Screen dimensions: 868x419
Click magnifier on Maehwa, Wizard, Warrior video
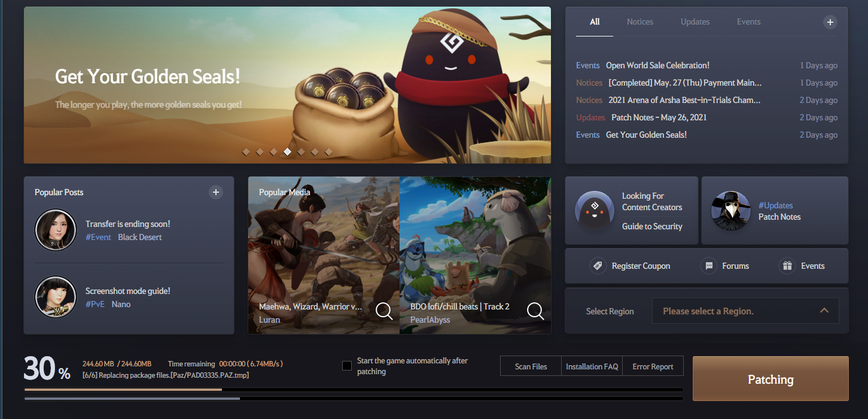(x=384, y=311)
